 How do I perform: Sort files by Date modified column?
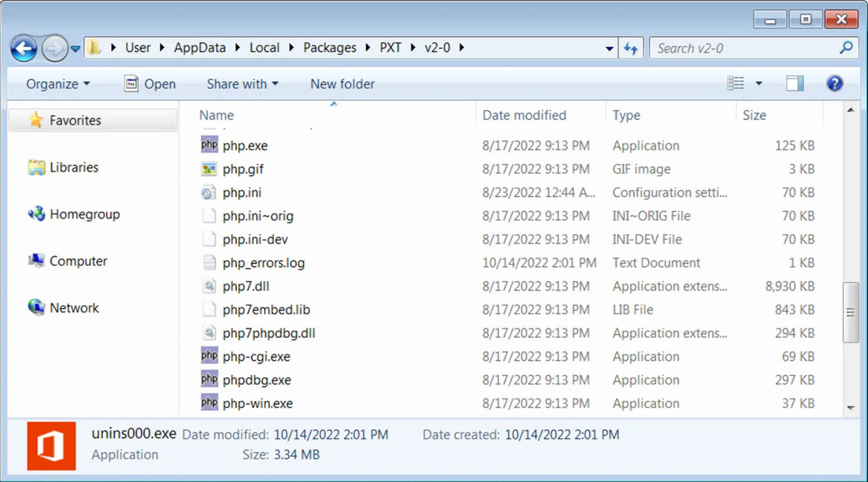pyautogui.click(x=524, y=115)
